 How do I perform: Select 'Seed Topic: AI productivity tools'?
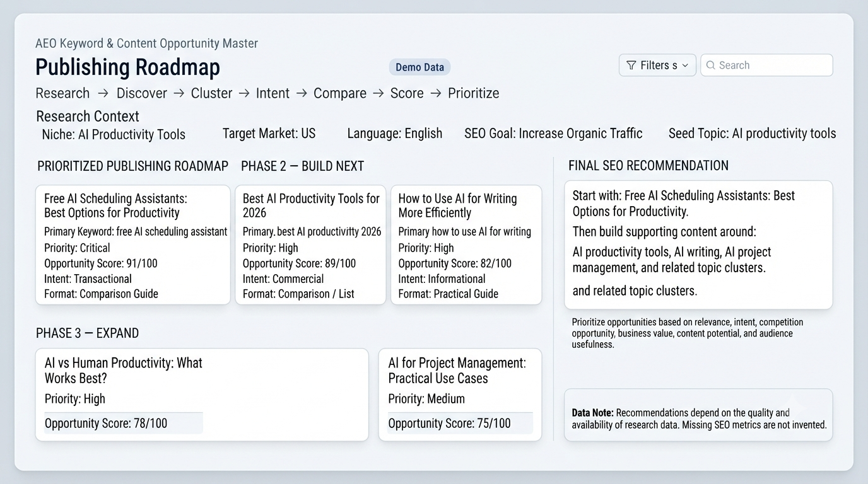752,134
